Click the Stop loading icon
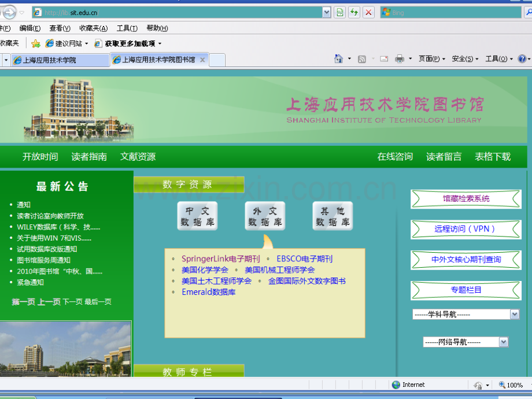Image resolution: width=532 pixels, height=399 pixels. [x=368, y=12]
